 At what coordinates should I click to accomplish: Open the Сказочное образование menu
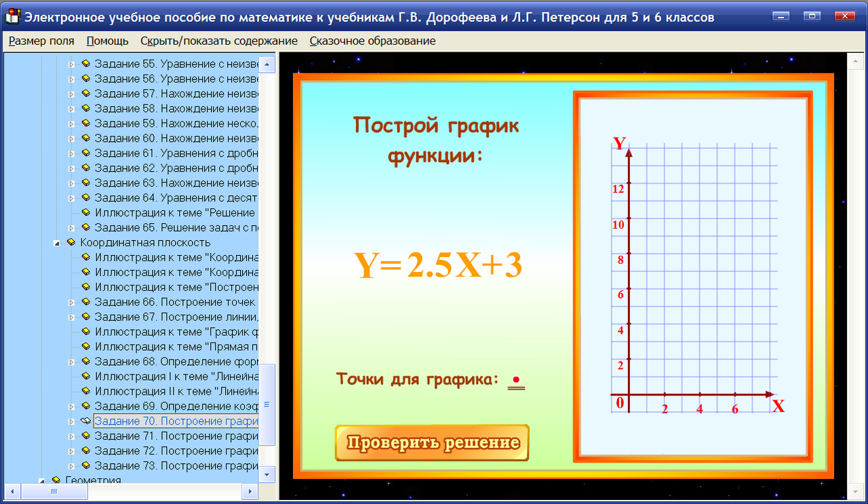(x=372, y=41)
